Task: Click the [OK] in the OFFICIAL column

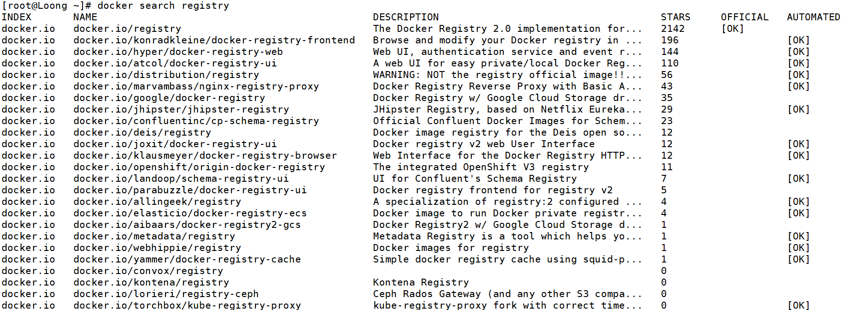Action: pos(732,29)
